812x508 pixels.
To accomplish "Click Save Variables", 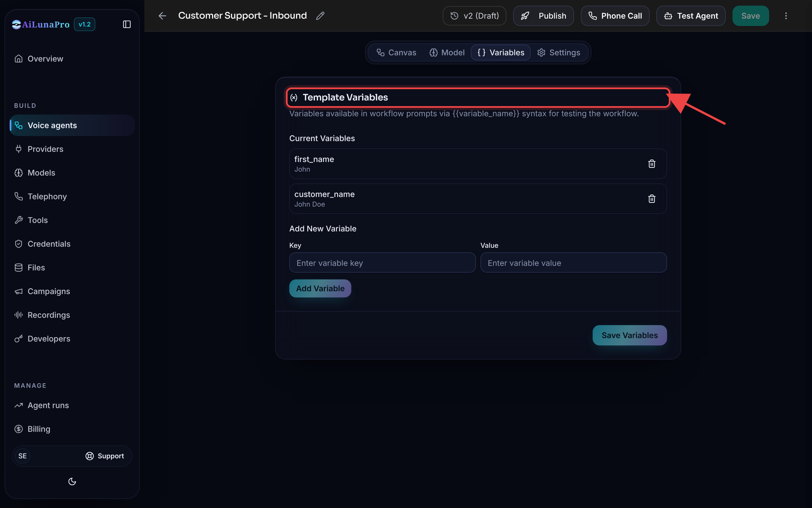I will pyautogui.click(x=630, y=335).
